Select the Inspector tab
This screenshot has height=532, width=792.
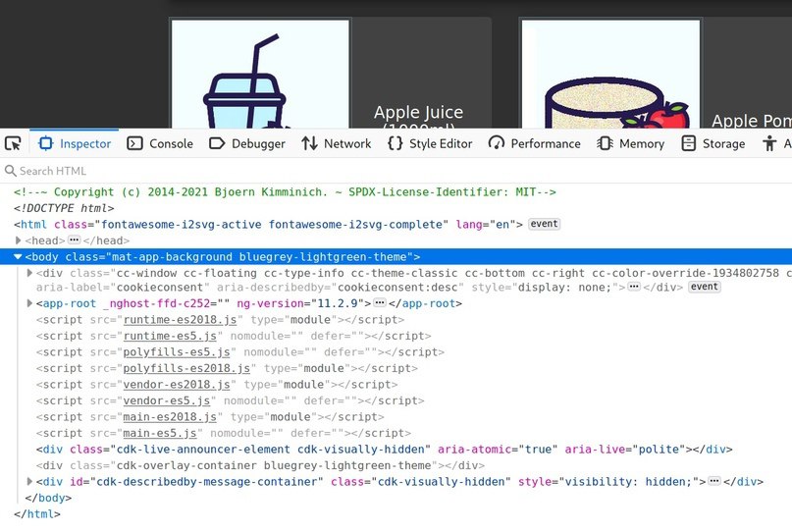click(75, 143)
